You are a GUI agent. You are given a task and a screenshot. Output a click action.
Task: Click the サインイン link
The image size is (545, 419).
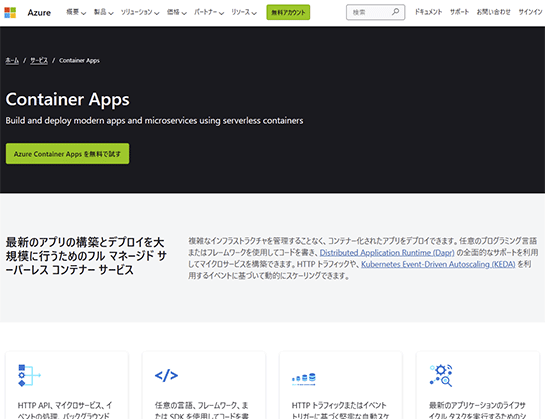click(x=530, y=12)
